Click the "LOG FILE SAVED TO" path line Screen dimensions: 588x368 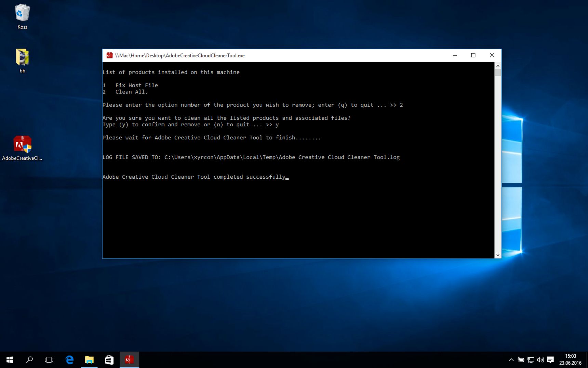tap(251, 157)
